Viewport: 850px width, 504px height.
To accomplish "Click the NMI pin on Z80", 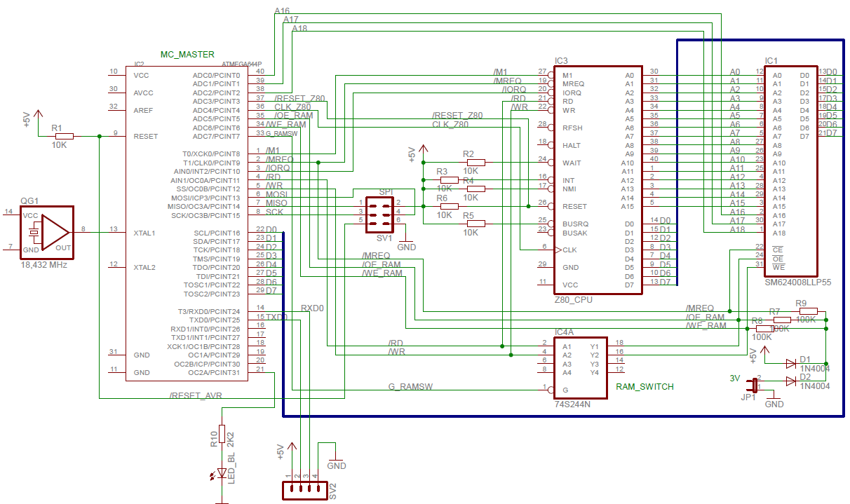I will coord(569,189).
